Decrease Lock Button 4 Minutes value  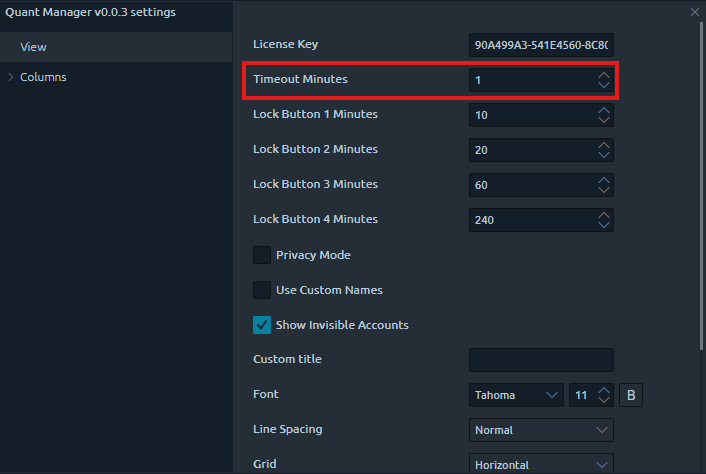coord(603,225)
